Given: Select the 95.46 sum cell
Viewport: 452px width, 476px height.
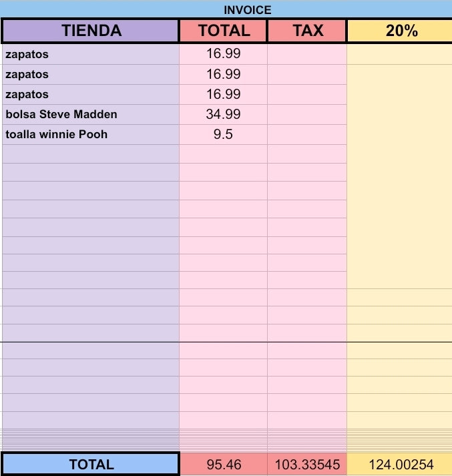Looking at the screenshot, I should [224, 464].
